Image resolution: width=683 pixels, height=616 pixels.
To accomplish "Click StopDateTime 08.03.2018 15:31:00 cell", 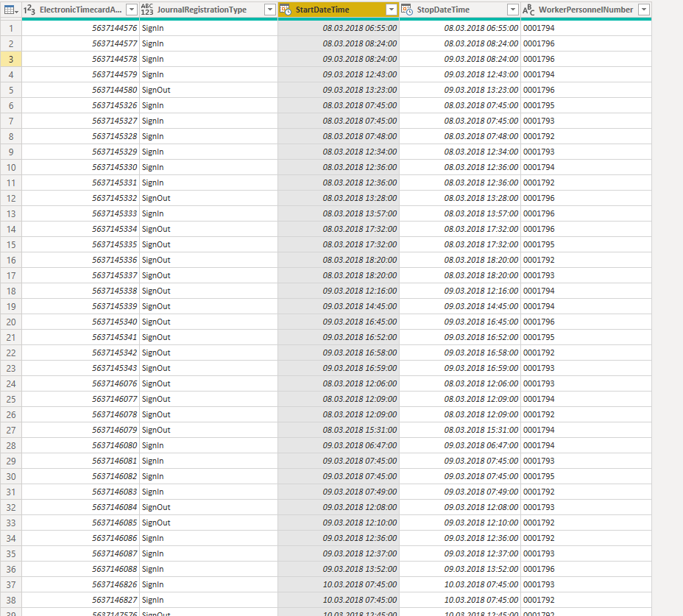I will point(460,431).
